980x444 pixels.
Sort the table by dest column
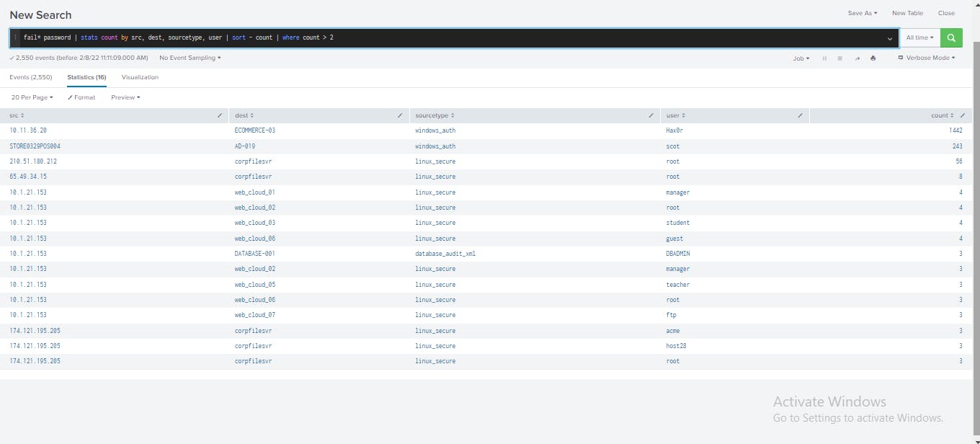pyautogui.click(x=244, y=115)
